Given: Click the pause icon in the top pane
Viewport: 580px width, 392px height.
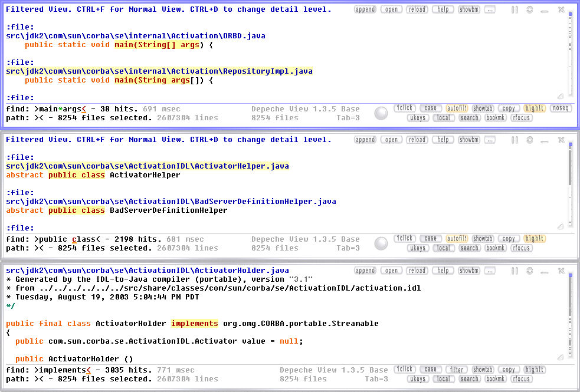Looking at the screenshot, I should [x=515, y=9].
